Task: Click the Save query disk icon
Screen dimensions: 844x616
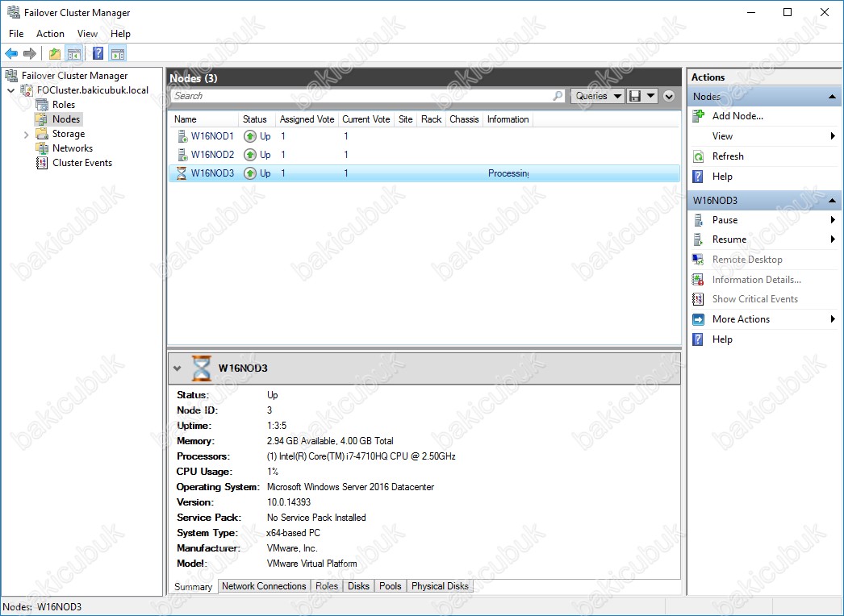Action: (x=635, y=96)
